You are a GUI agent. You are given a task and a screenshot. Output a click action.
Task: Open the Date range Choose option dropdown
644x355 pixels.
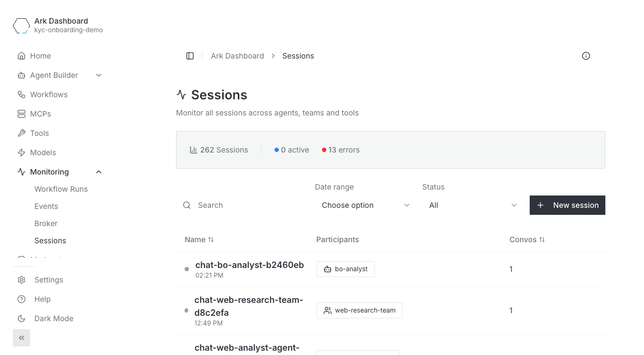click(367, 205)
